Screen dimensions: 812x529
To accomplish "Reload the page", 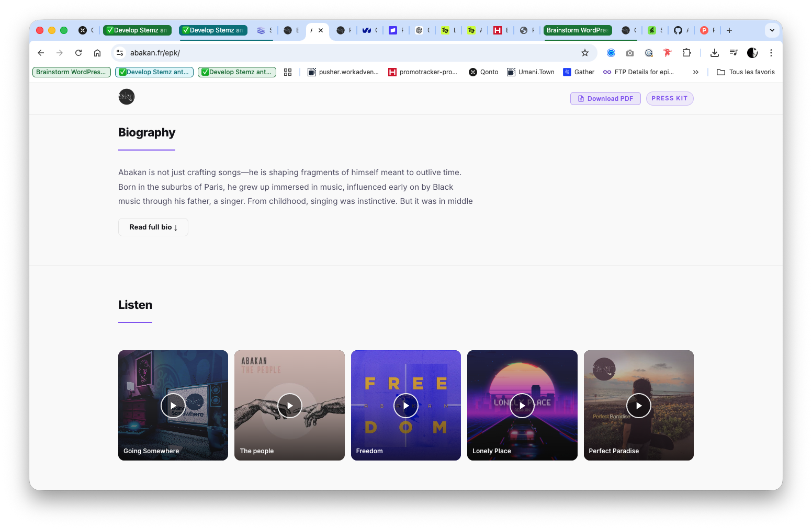I will [x=78, y=53].
